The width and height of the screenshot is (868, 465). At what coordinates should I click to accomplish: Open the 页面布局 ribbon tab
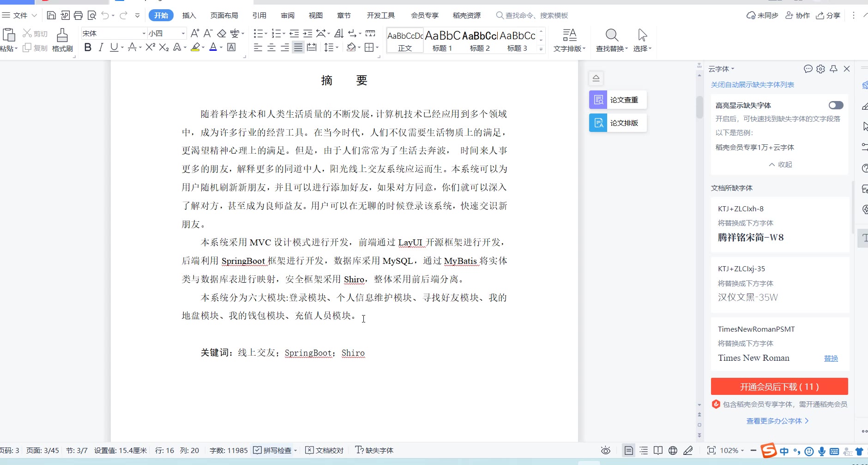[224, 15]
